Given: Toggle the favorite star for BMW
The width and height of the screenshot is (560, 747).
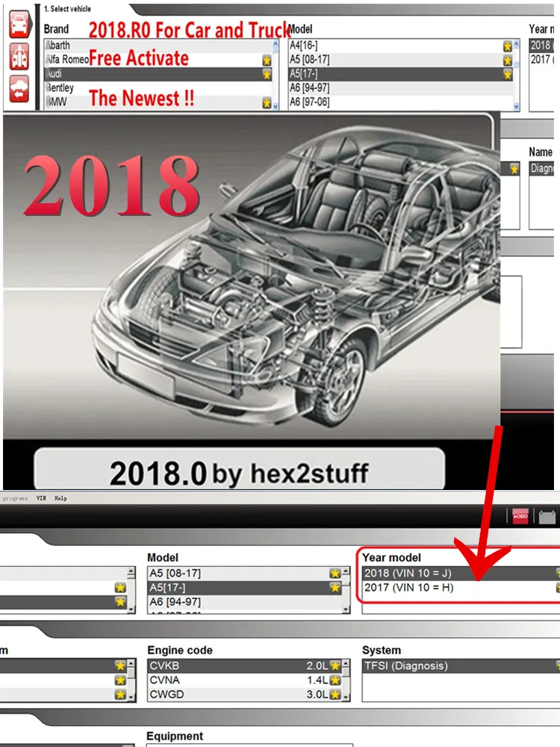Looking at the screenshot, I should tap(267, 102).
